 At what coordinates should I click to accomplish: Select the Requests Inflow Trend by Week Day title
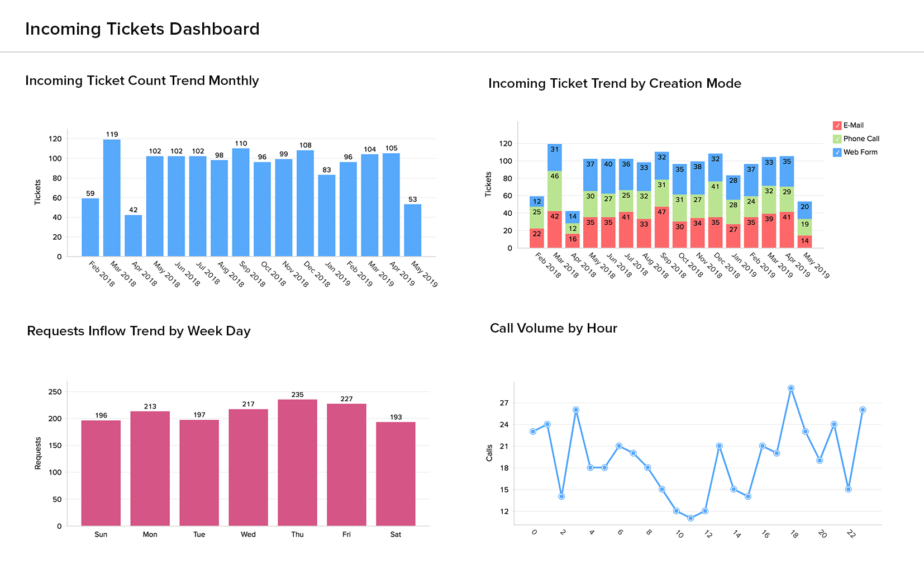point(139,331)
